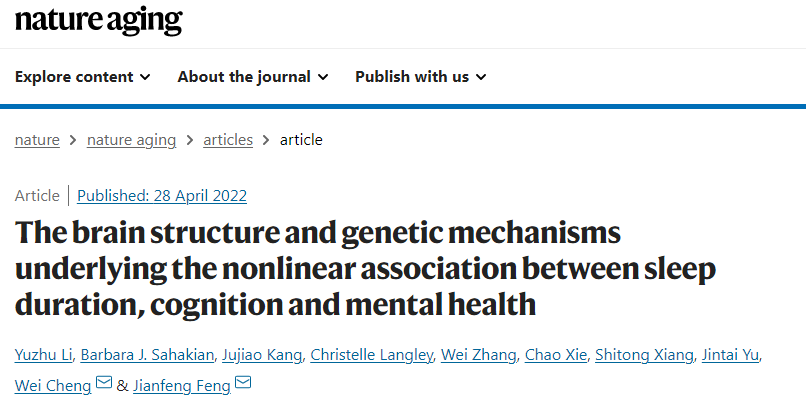Show author Chao Xie info
The image size is (806, 417).
[x=556, y=355]
